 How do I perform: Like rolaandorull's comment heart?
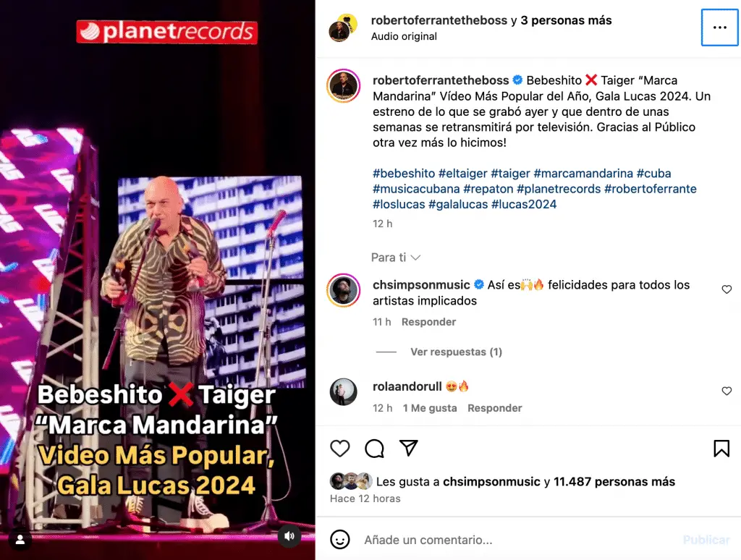point(727,391)
